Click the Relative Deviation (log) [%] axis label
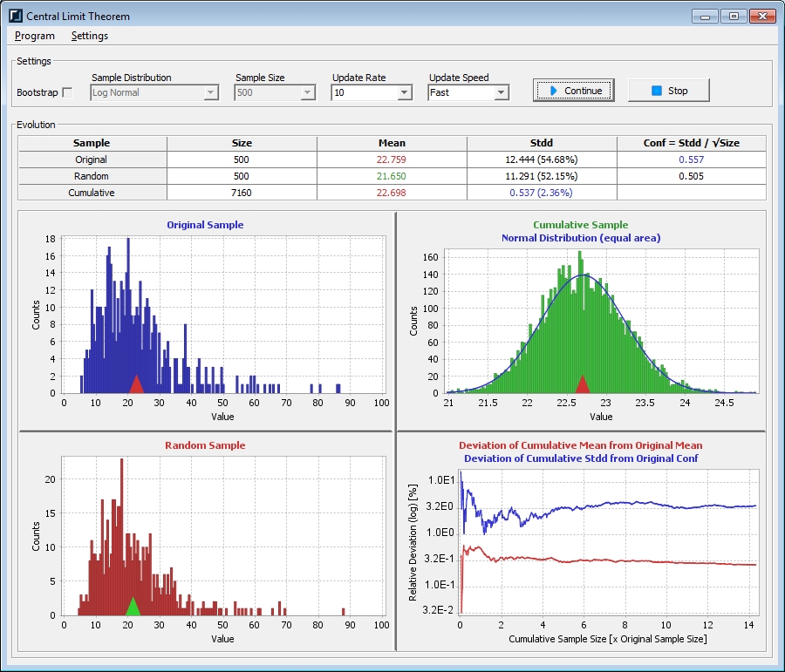Image resolution: width=785 pixels, height=672 pixels. pyautogui.click(x=413, y=542)
